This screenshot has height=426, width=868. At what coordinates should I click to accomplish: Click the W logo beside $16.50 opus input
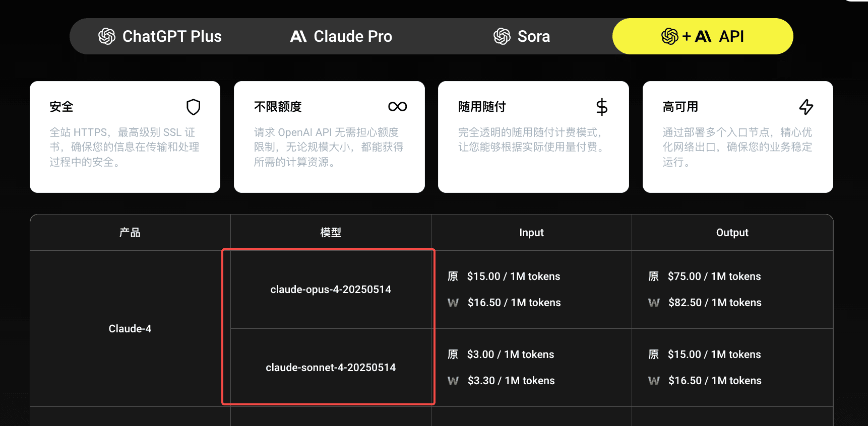453,303
